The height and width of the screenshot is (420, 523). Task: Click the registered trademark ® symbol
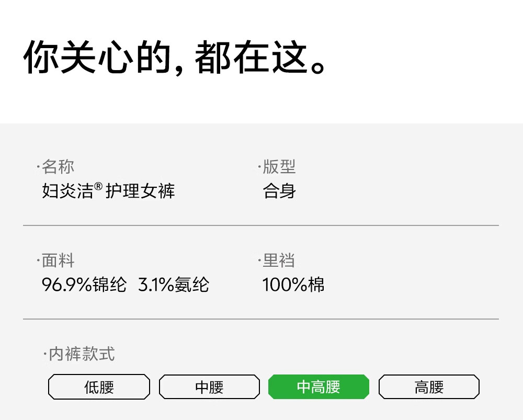98,186
